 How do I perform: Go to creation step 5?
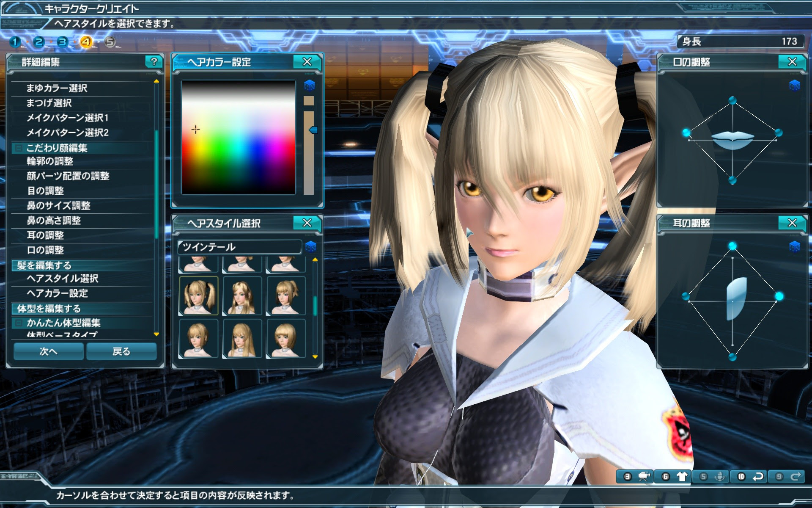click(110, 41)
